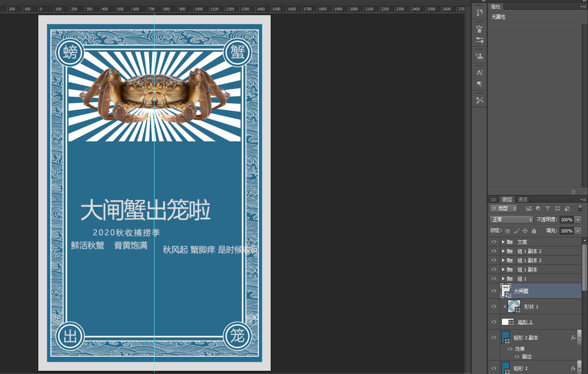
Task: Filter layers by shape icon
Action: (x=557, y=208)
